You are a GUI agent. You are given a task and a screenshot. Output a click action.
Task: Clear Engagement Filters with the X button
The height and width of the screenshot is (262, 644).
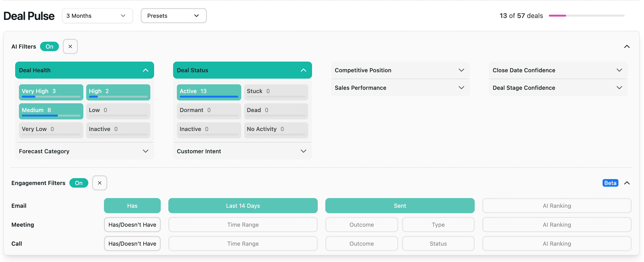[x=99, y=183]
